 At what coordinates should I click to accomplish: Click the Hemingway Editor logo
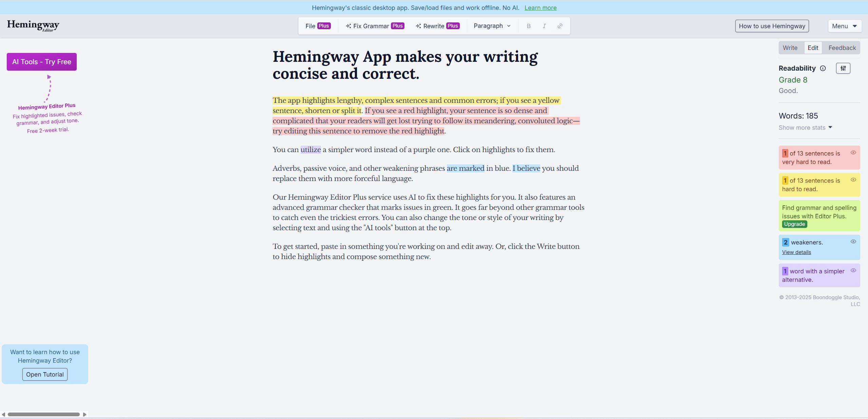click(33, 26)
